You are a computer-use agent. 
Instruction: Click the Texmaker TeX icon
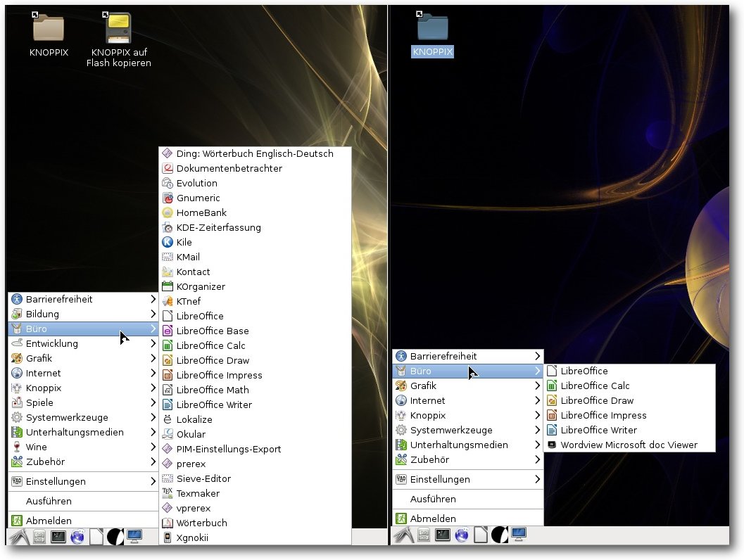click(167, 493)
